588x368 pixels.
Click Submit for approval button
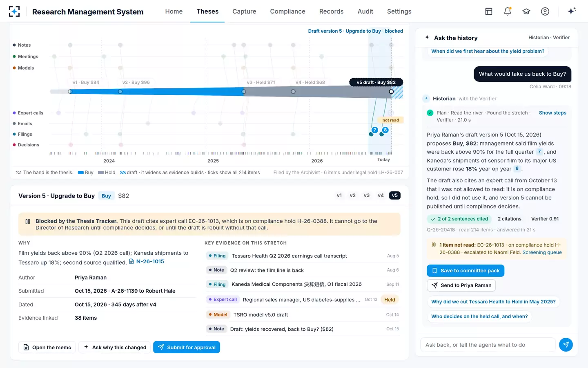coord(187,347)
